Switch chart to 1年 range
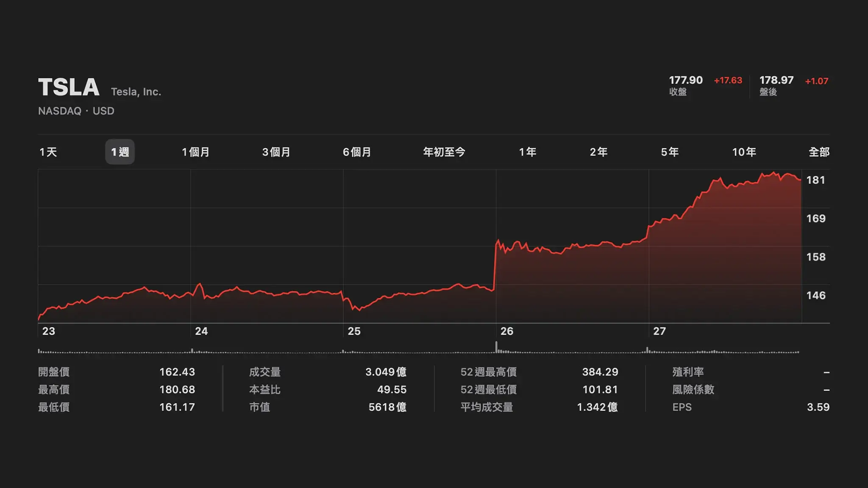The width and height of the screenshot is (868, 488). click(528, 152)
